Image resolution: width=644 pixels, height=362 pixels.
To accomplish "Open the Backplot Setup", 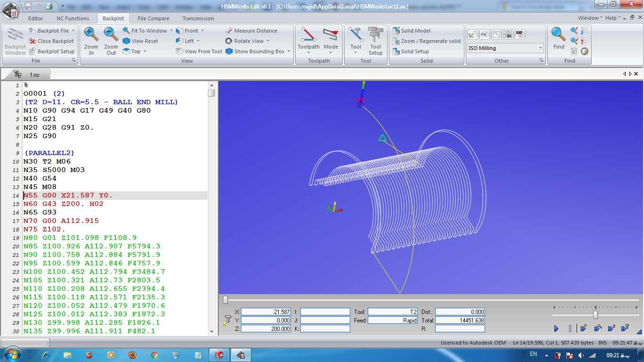I will (52, 51).
